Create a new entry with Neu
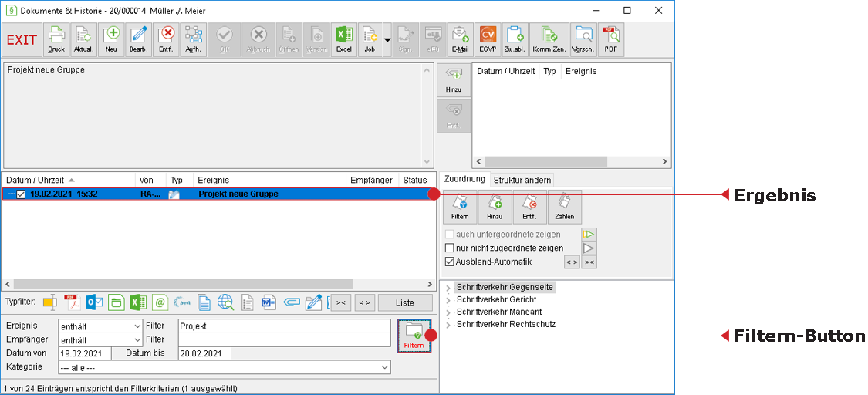 (110, 40)
